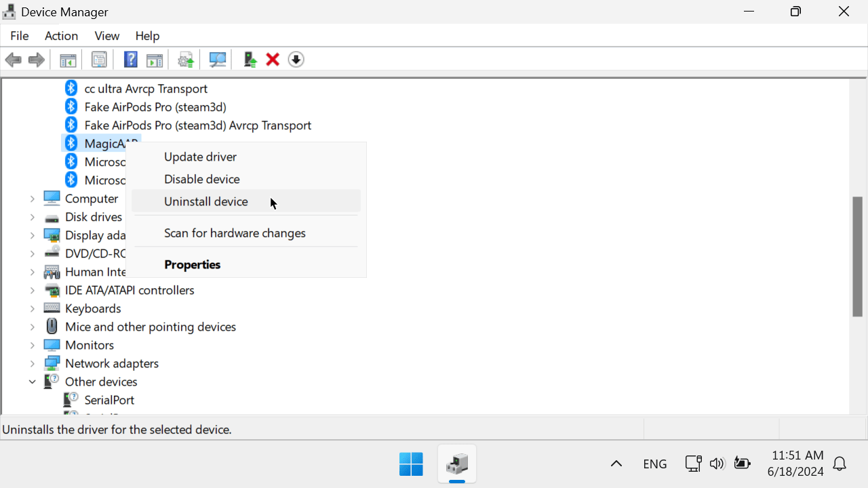Screen dimensions: 868x488
Task: Click Add drivers green-arrow toolbar icon
Action: pos(250,60)
